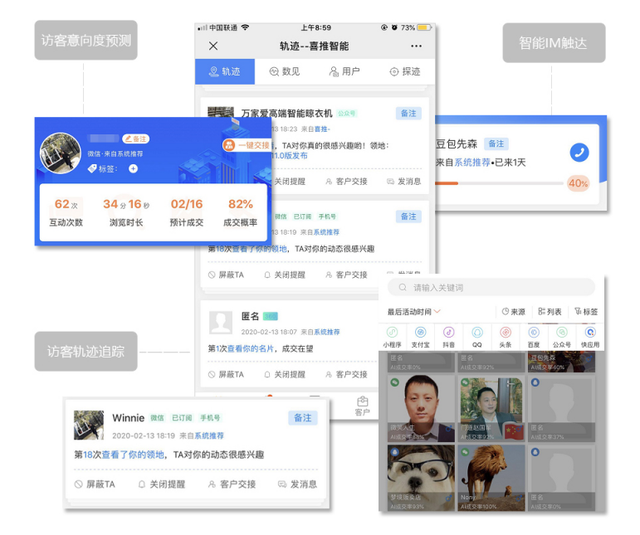The width and height of the screenshot is (640, 535).
Task: Click 屏蔽TA on the middle feed card
Action: 226,275
